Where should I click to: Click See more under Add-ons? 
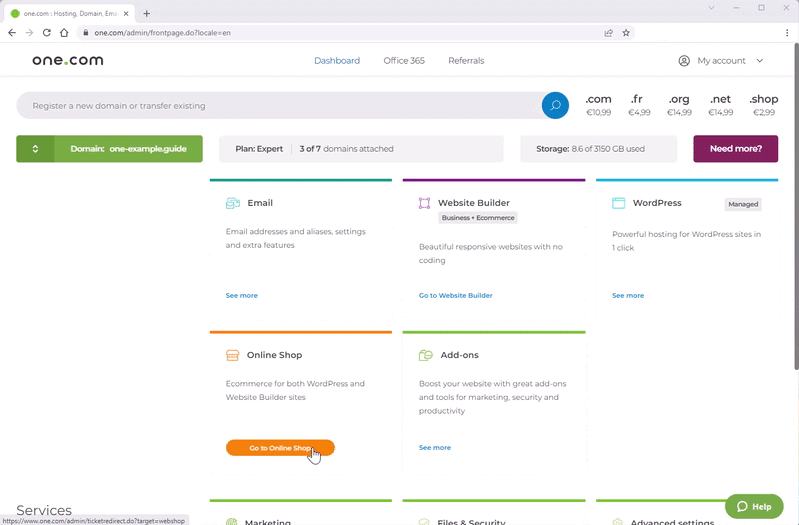435,448
